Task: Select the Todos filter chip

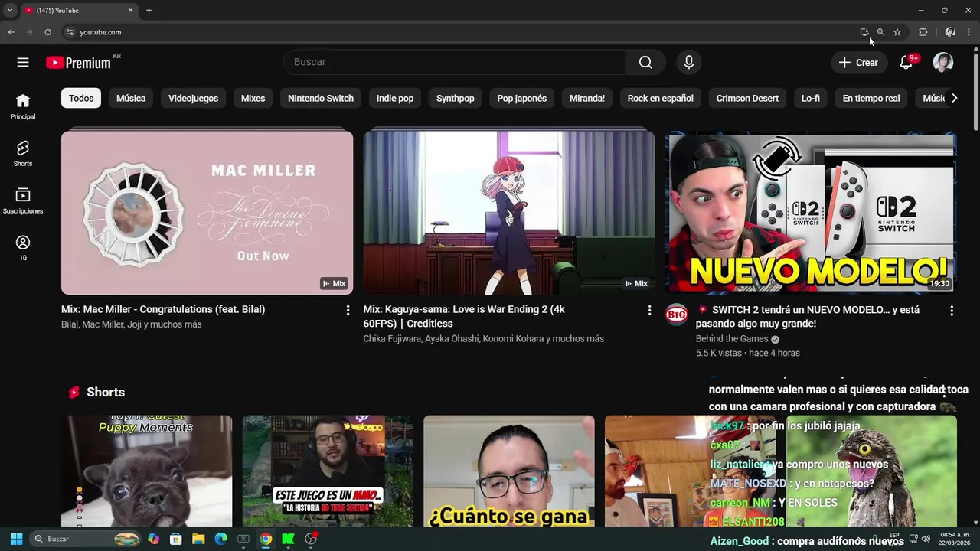Action: click(x=81, y=98)
